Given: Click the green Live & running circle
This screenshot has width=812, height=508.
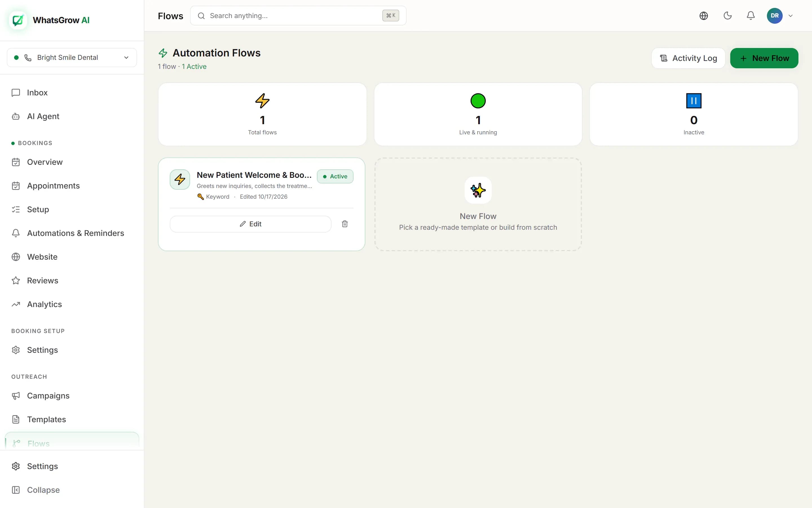Looking at the screenshot, I should pyautogui.click(x=478, y=101).
